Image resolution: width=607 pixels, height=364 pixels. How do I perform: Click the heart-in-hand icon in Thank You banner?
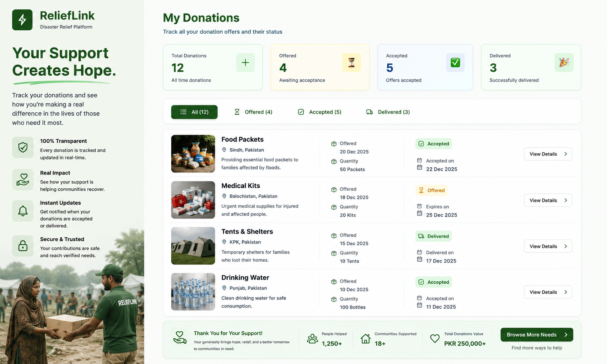pyautogui.click(x=180, y=337)
